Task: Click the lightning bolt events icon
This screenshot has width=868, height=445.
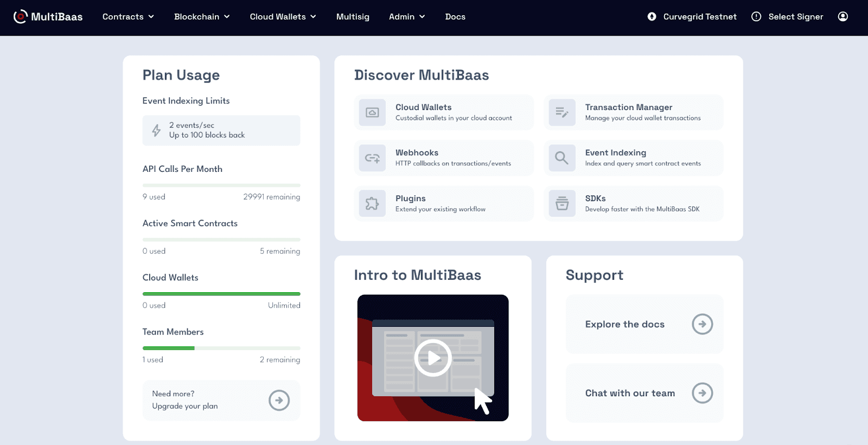Action: coord(156,130)
